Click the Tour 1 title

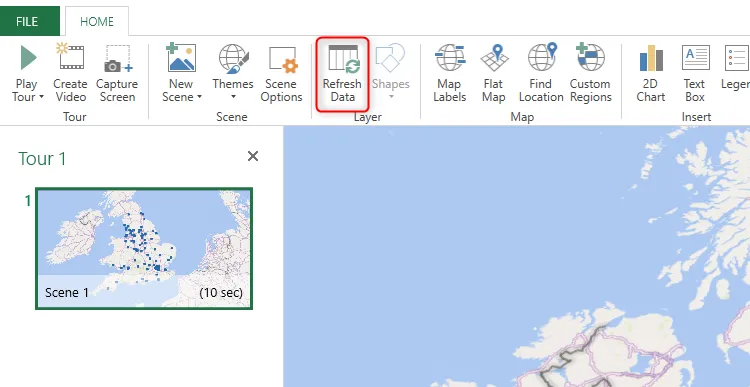[x=42, y=158]
